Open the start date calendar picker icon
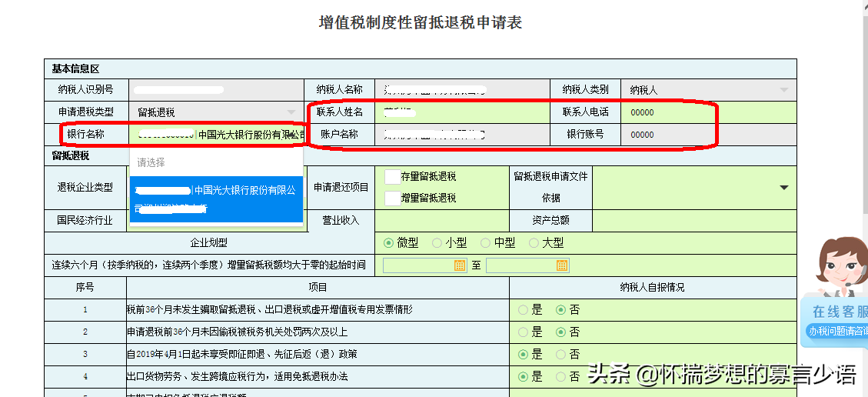Viewport: 868px width, 397px height. [x=461, y=265]
